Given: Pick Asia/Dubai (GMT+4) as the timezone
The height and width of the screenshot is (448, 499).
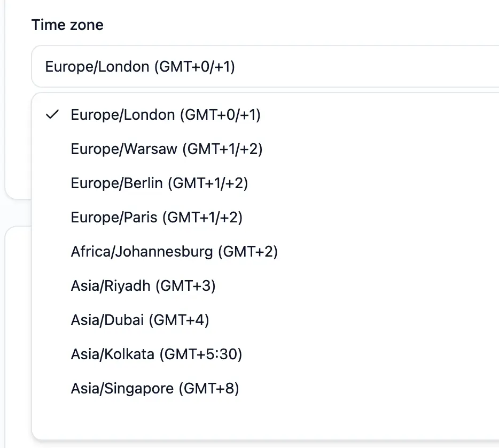Looking at the screenshot, I should point(139,320).
